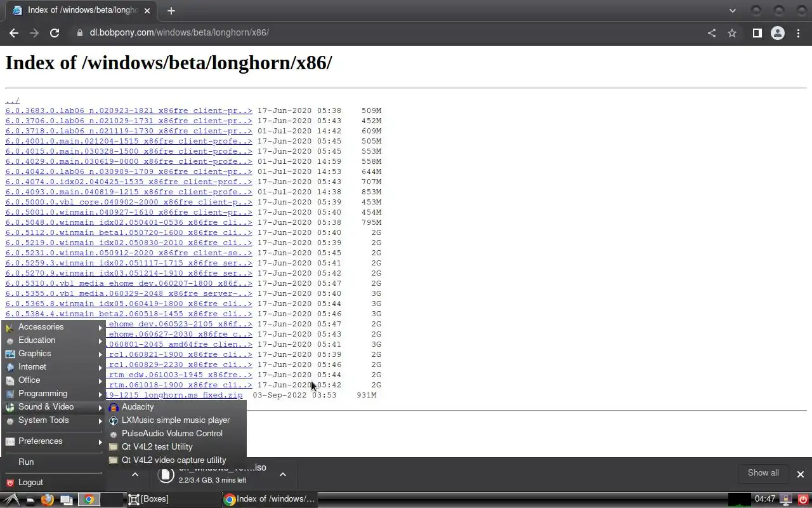812x508 pixels.
Task: Open file manager icon in taskbar
Action: click(30, 500)
